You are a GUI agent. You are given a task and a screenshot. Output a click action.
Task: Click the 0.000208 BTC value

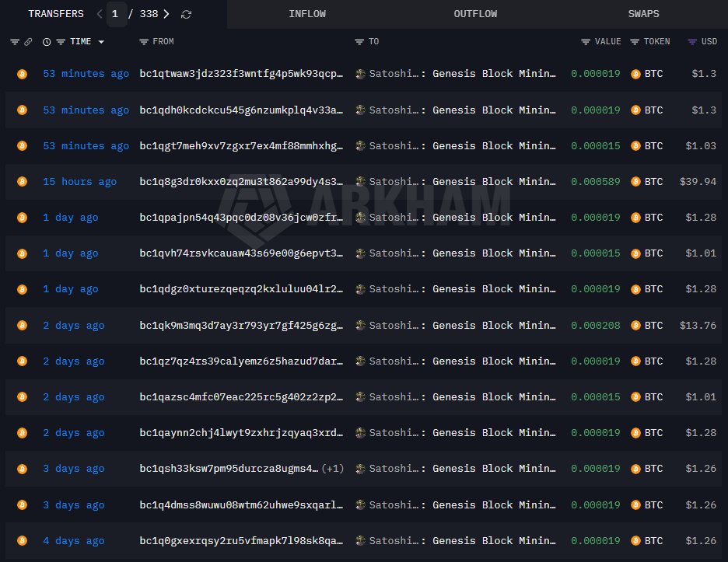coord(596,326)
